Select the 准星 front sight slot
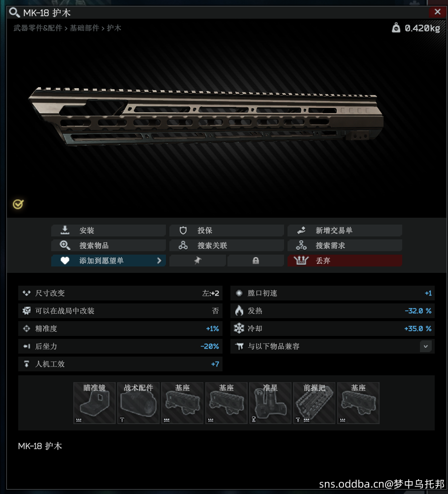 pos(270,403)
